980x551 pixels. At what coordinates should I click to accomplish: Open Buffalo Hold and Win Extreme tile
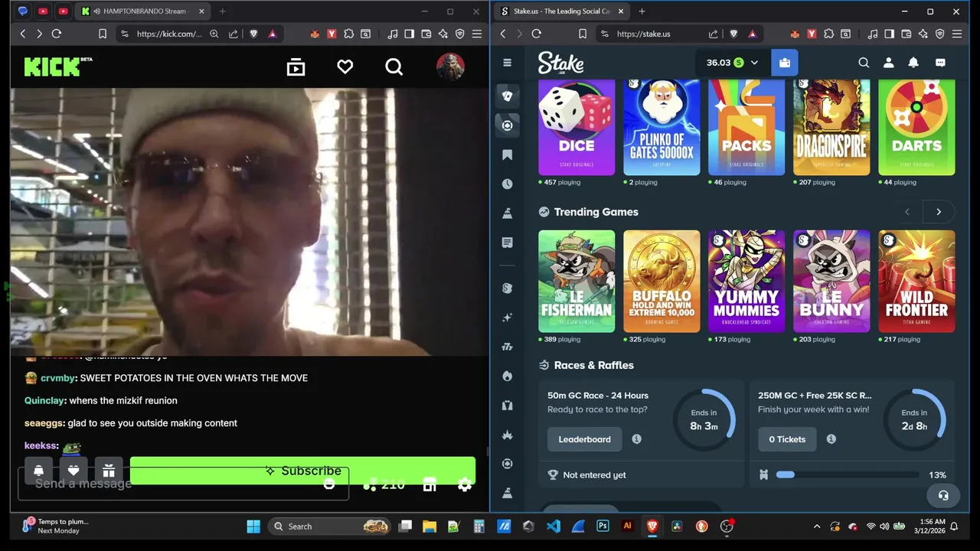[661, 281]
